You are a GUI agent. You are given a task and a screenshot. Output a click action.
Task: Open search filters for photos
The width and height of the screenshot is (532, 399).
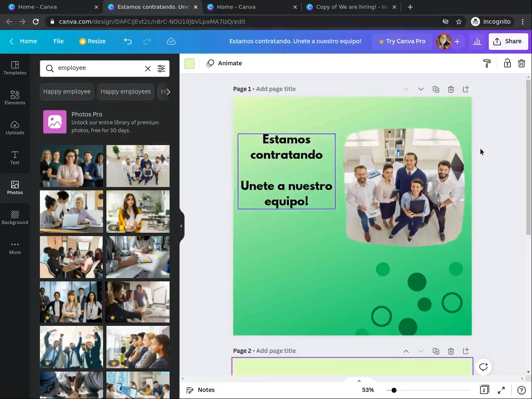161,69
